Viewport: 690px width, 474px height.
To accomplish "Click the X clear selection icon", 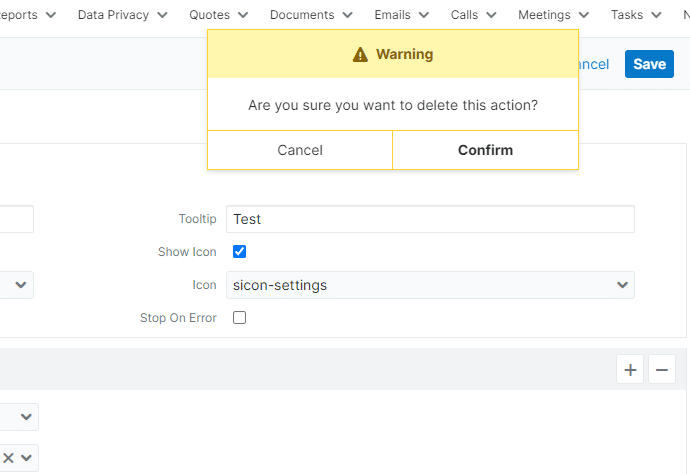I will [x=8, y=458].
